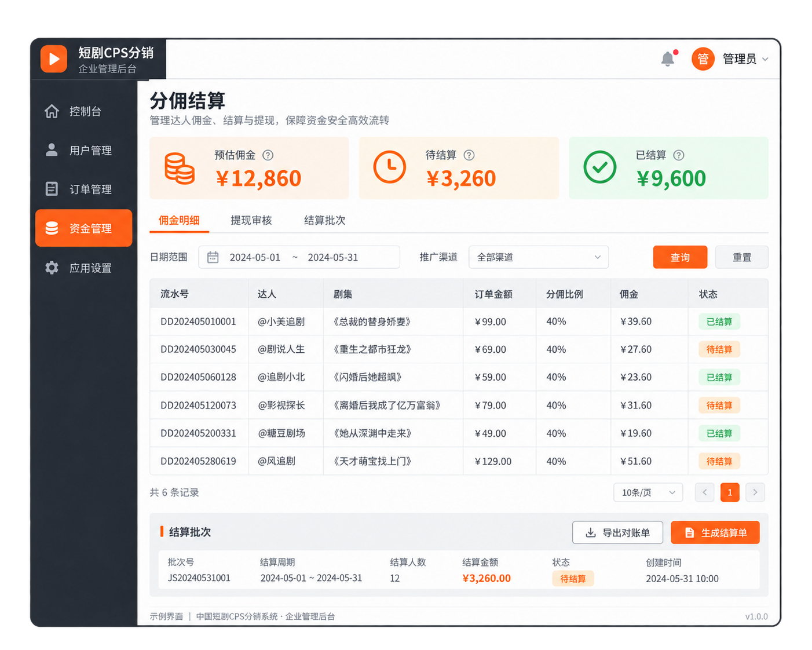The width and height of the screenshot is (812, 650).
Task: Switch to the 提现审核 tab
Action: [251, 220]
